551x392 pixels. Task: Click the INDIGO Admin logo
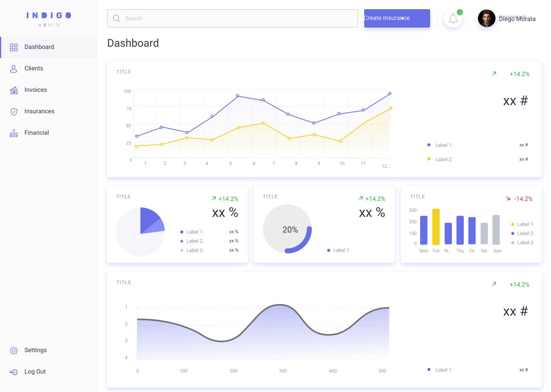pos(49,19)
